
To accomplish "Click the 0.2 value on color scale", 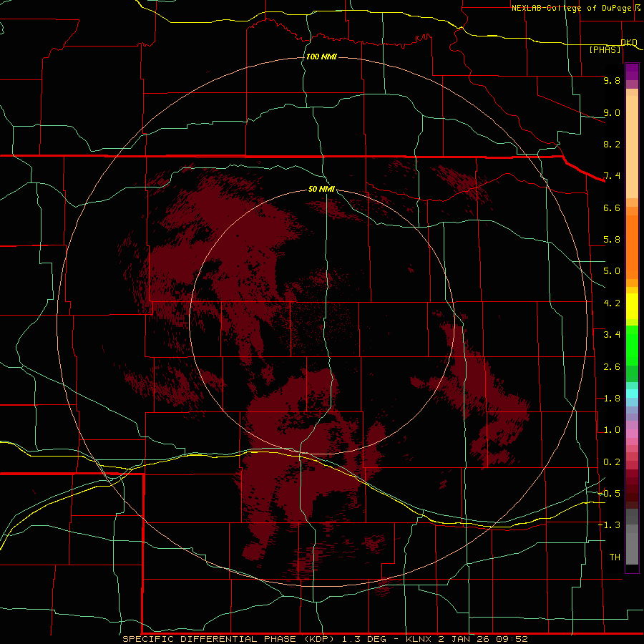I will (612, 462).
